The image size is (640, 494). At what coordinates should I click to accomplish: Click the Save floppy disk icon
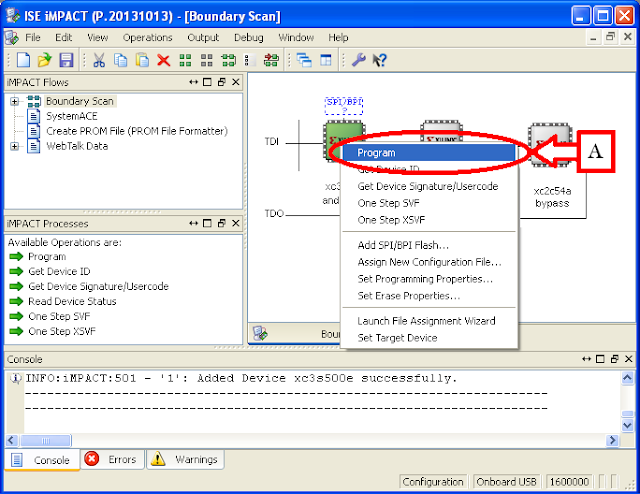point(66,60)
